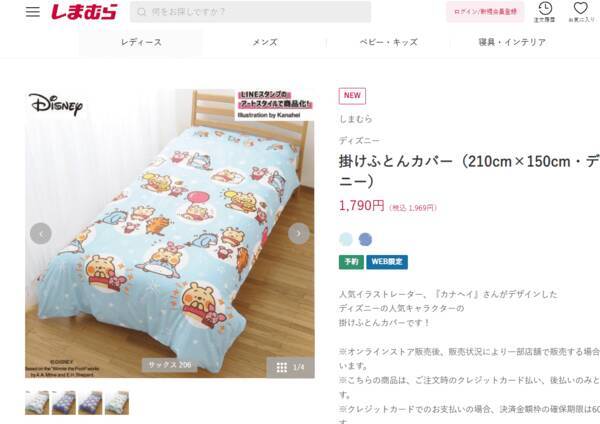This screenshot has height=424, width=600.
Task: Click login / new member registration button
Action: tap(485, 12)
